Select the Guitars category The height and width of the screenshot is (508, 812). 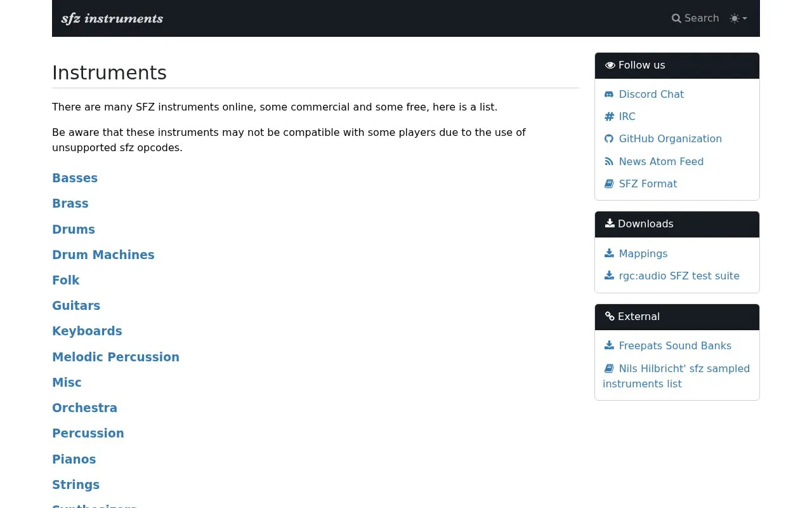(x=76, y=305)
